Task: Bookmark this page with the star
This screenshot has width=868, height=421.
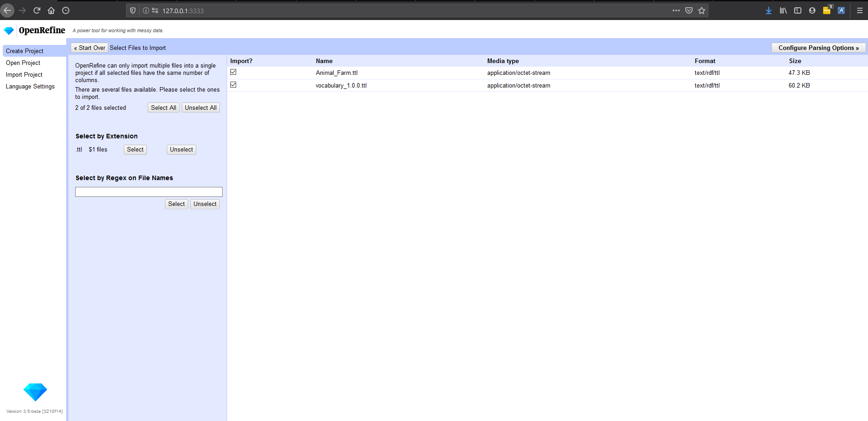Action: pos(702,10)
